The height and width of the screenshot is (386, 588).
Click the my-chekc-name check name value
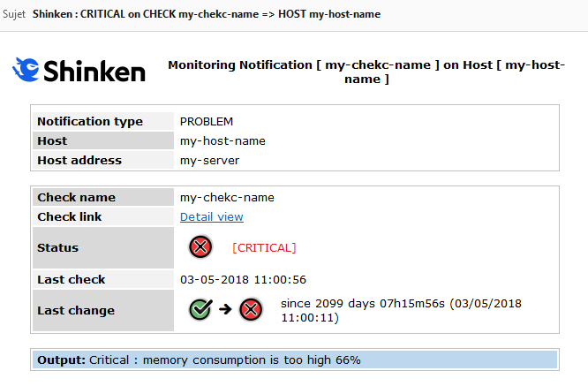(x=227, y=197)
